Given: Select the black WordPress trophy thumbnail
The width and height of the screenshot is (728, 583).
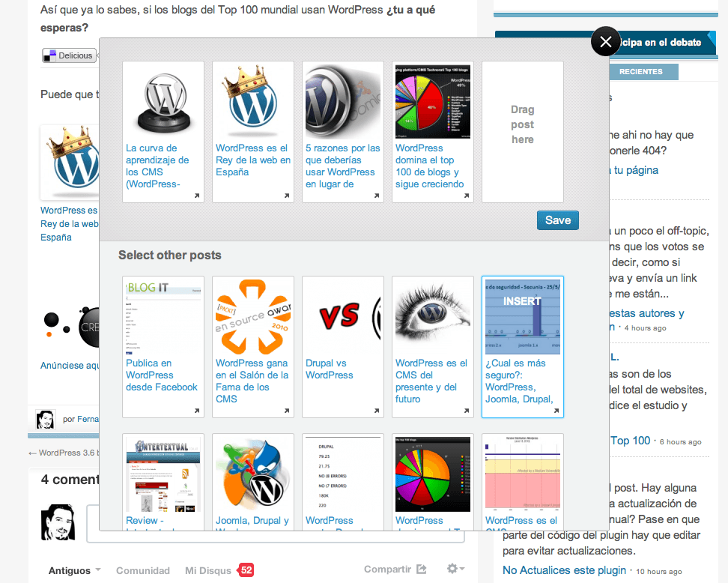Looking at the screenshot, I should [x=163, y=102].
